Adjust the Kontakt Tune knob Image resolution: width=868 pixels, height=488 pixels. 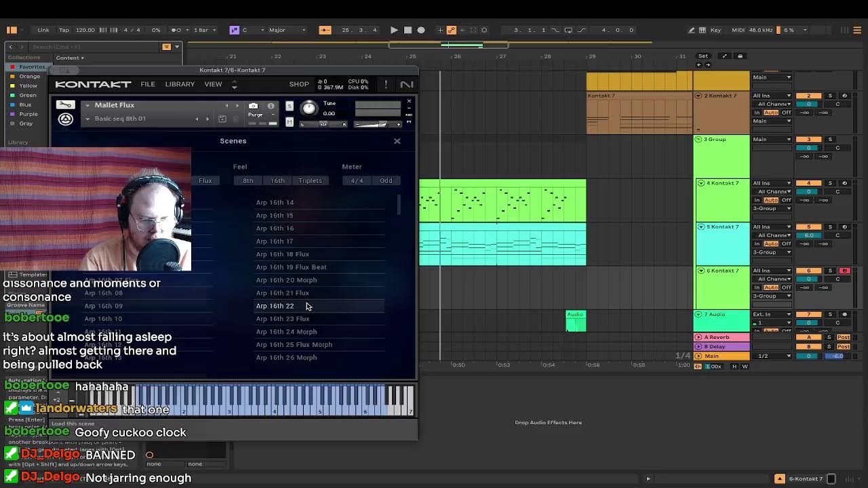point(309,108)
